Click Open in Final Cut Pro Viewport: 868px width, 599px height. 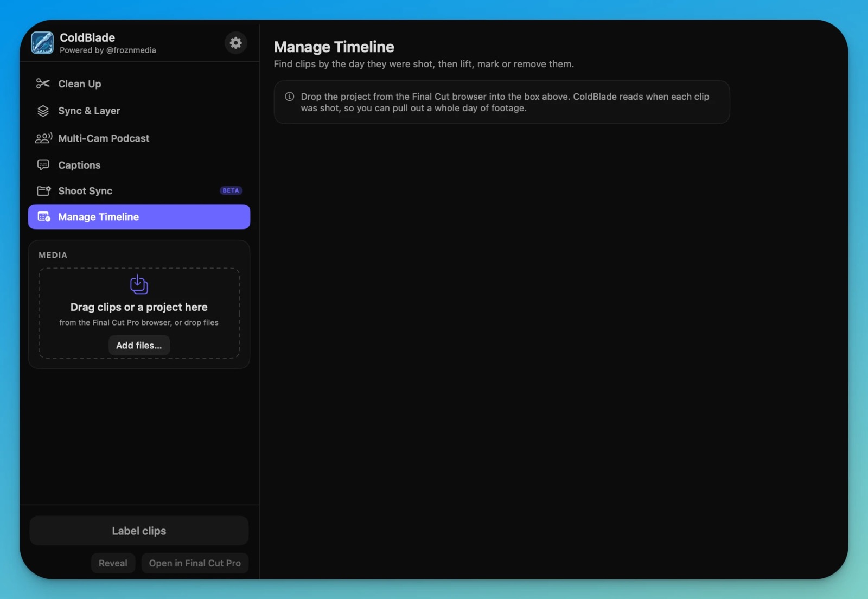pos(195,563)
